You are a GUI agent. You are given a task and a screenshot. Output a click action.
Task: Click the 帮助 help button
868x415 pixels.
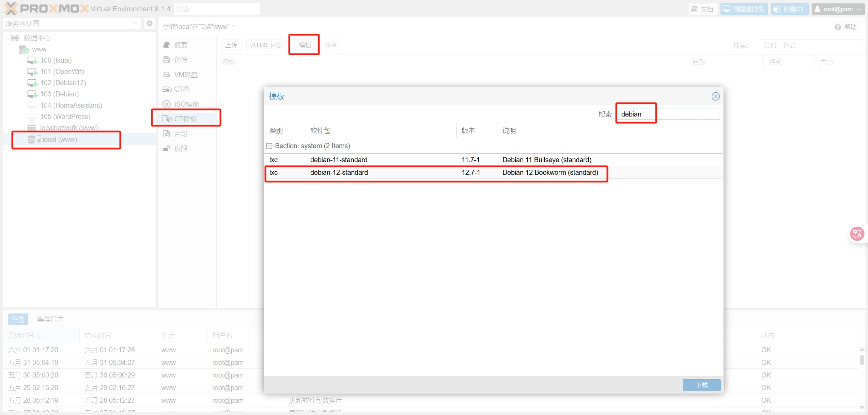click(x=846, y=27)
